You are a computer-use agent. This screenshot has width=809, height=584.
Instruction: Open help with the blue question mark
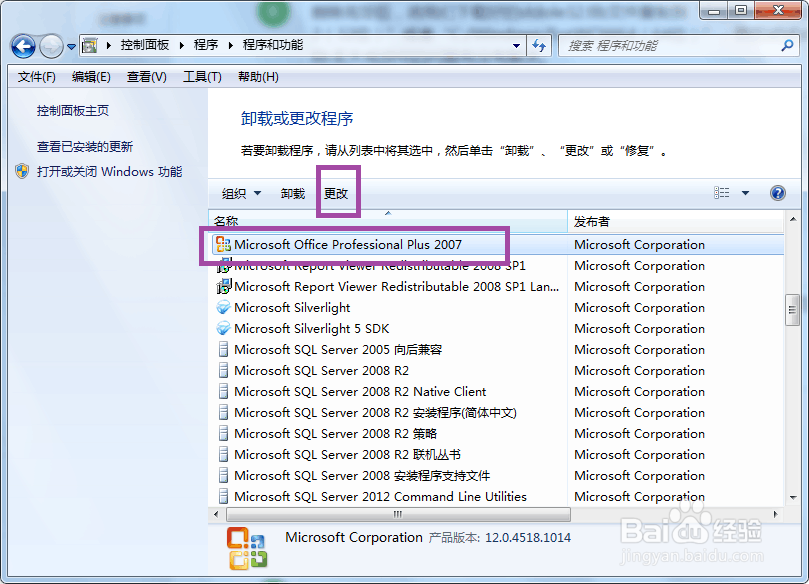click(x=778, y=193)
